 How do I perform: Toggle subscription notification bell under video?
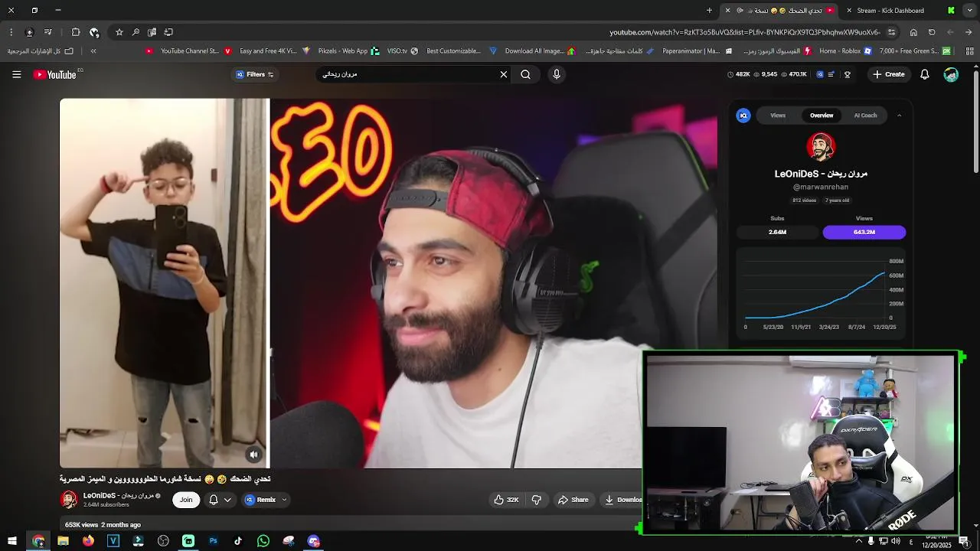tap(214, 500)
